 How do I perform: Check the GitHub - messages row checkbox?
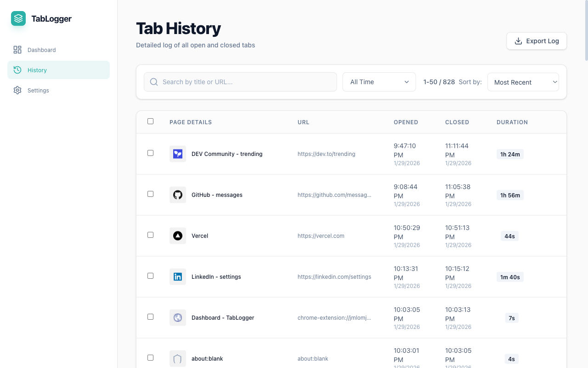click(150, 194)
